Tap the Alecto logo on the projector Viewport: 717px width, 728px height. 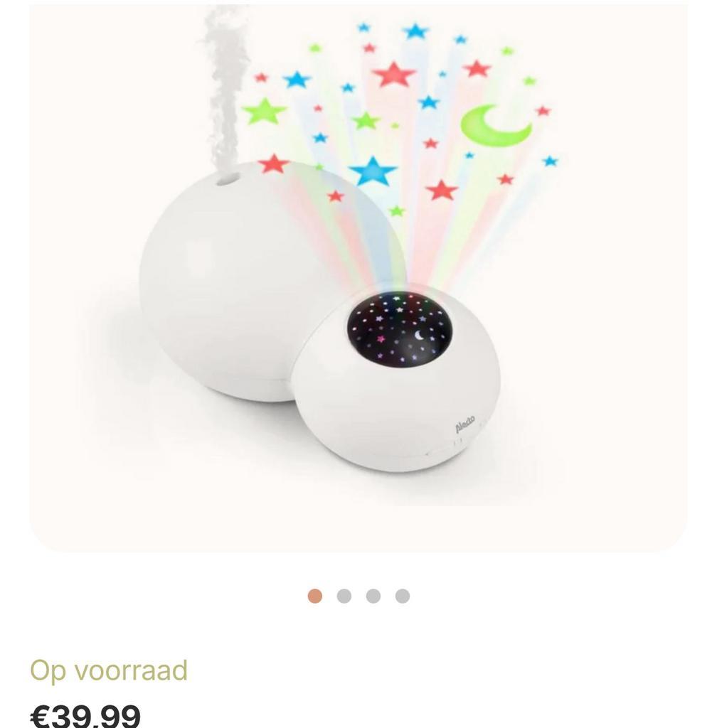pos(465,424)
